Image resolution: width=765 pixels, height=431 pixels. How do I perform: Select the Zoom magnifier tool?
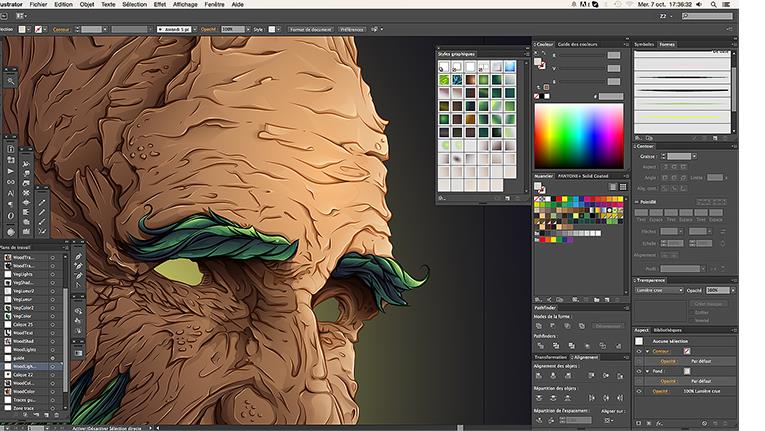(11, 80)
